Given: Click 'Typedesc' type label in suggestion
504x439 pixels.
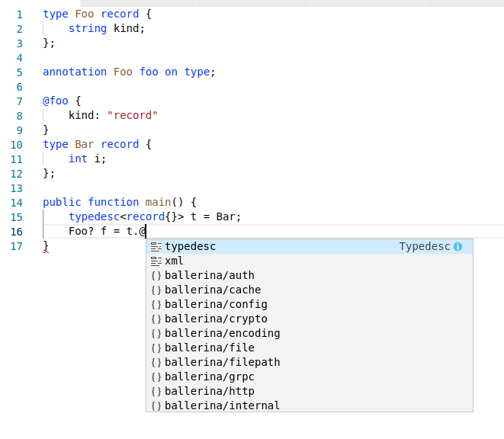Looking at the screenshot, I should tap(425, 246).
